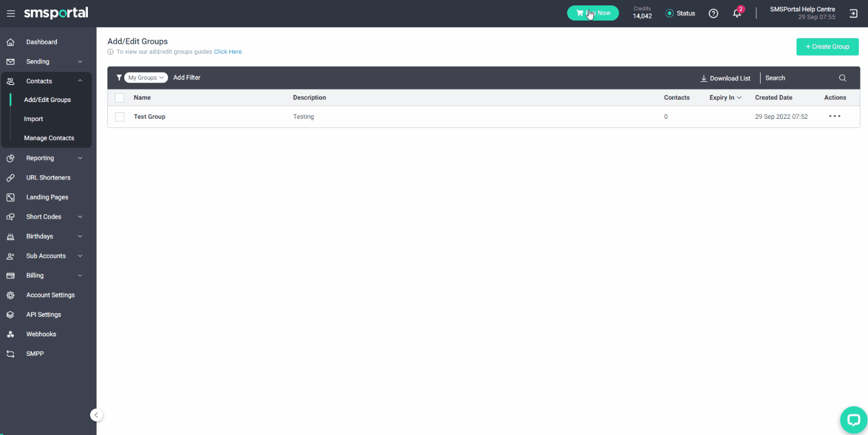Open the live chat bubble
The image size is (868, 435).
point(853,420)
